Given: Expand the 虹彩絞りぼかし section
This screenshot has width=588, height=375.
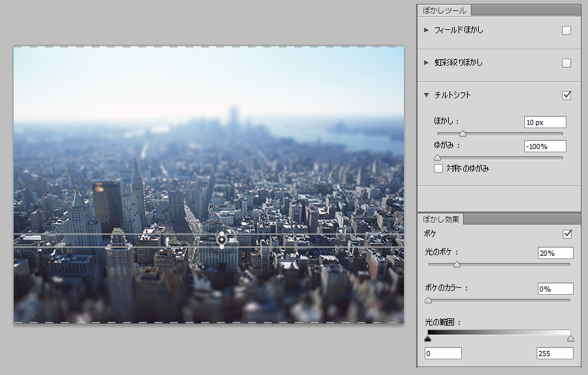Looking at the screenshot, I should [x=426, y=62].
